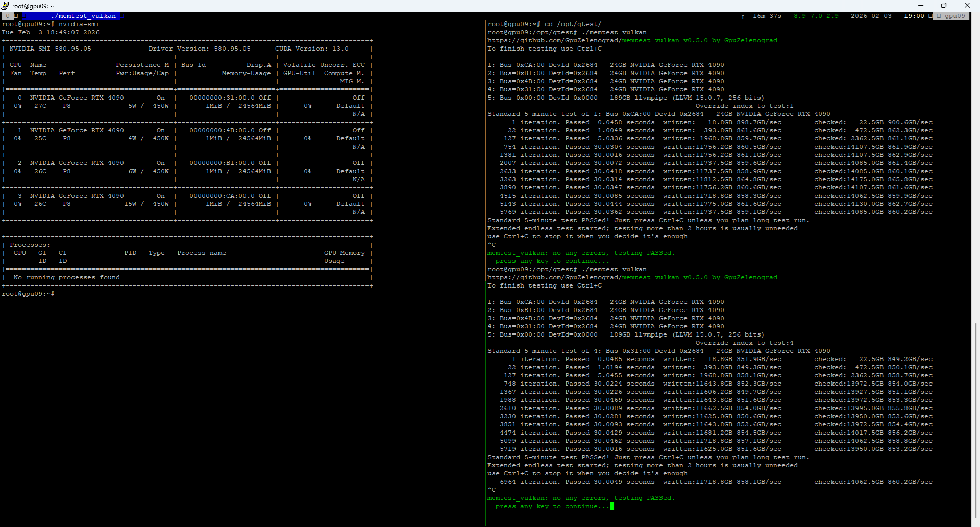Close the root@gpu09 terminal window
This screenshot has height=527, width=980.
967,6
